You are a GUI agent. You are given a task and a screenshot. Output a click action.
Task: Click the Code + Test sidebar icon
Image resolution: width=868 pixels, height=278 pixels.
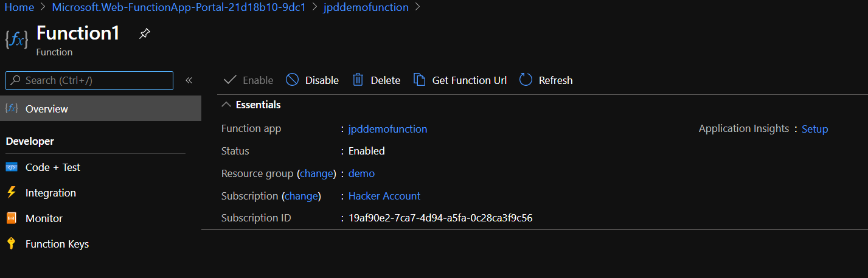(12, 167)
